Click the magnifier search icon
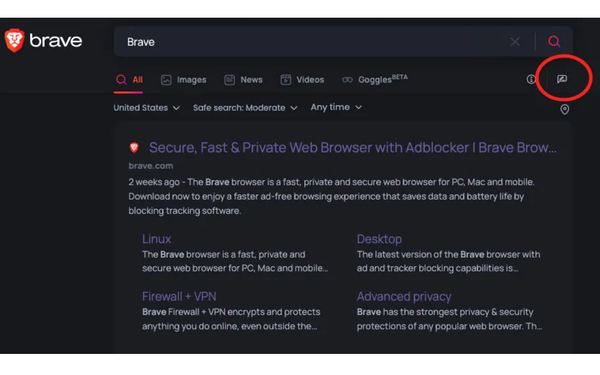The height and width of the screenshot is (375, 600). (554, 41)
